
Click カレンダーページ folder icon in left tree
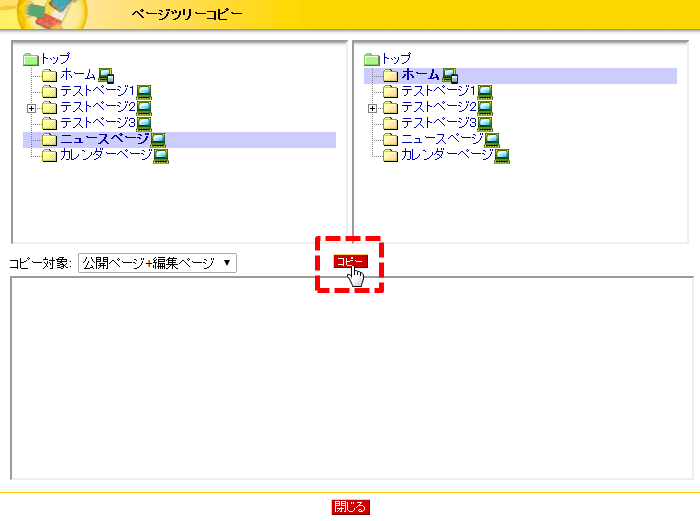coord(49,155)
